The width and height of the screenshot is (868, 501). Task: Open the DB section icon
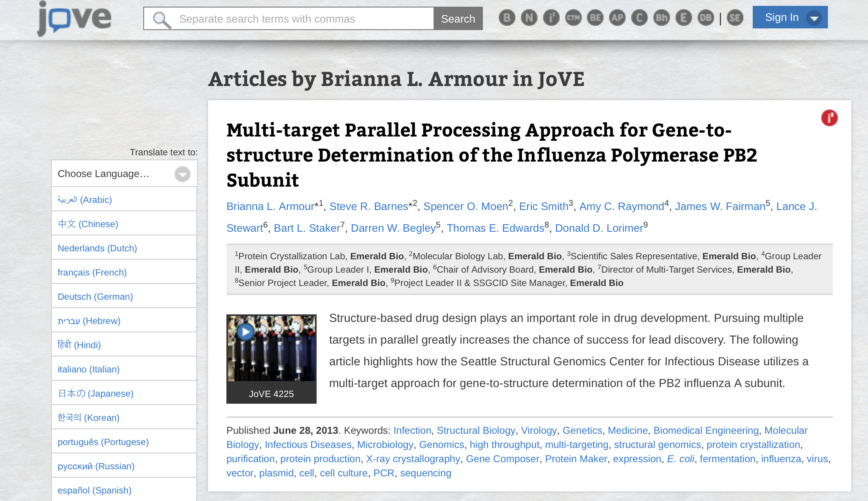tap(706, 18)
